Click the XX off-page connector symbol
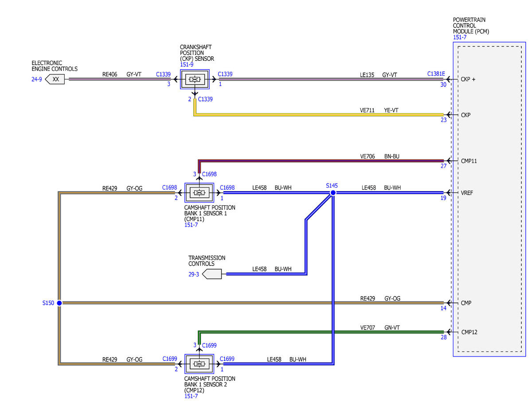 click(55, 80)
